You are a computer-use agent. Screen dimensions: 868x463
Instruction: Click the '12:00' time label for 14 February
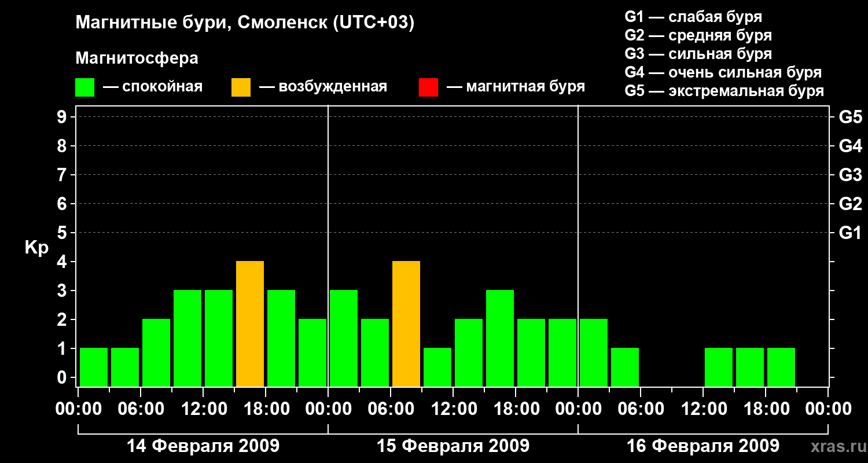click(x=203, y=409)
